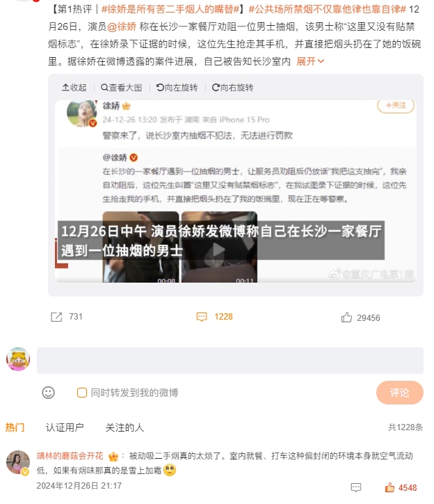The width and height of the screenshot is (434, 504).
Task: Play the embedded video preview image
Action: pos(219,249)
